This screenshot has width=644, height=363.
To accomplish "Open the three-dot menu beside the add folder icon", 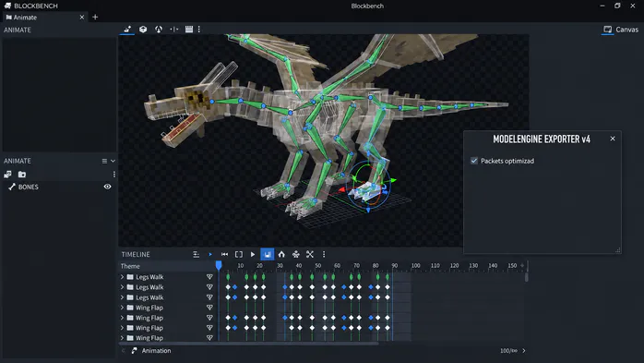I will tap(114, 175).
